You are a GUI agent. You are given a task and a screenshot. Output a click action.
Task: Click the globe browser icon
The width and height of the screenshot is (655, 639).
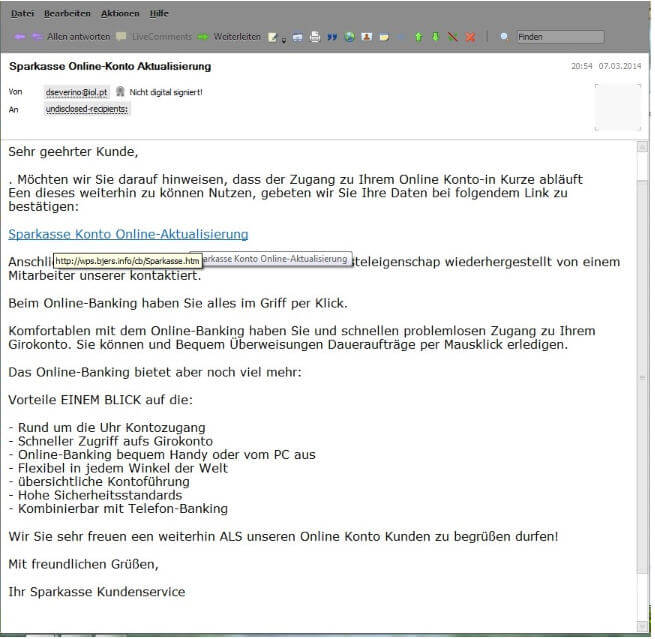[350, 37]
